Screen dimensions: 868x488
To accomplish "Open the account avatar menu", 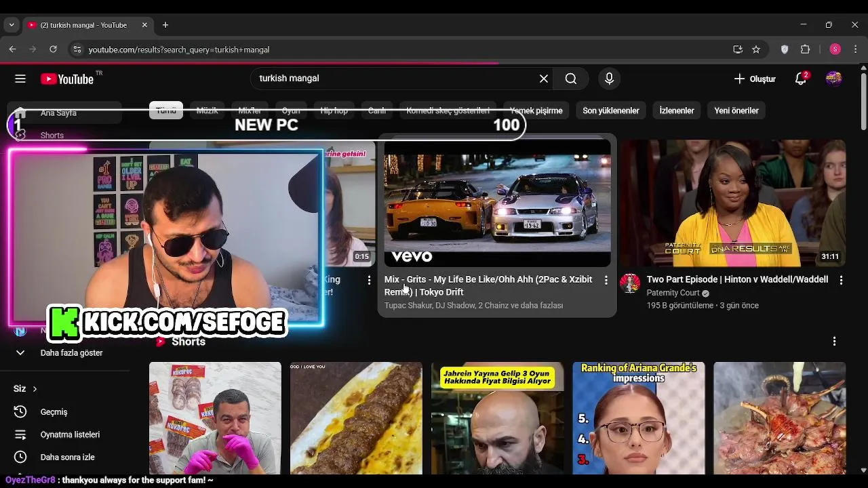I will click(x=834, y=79).
